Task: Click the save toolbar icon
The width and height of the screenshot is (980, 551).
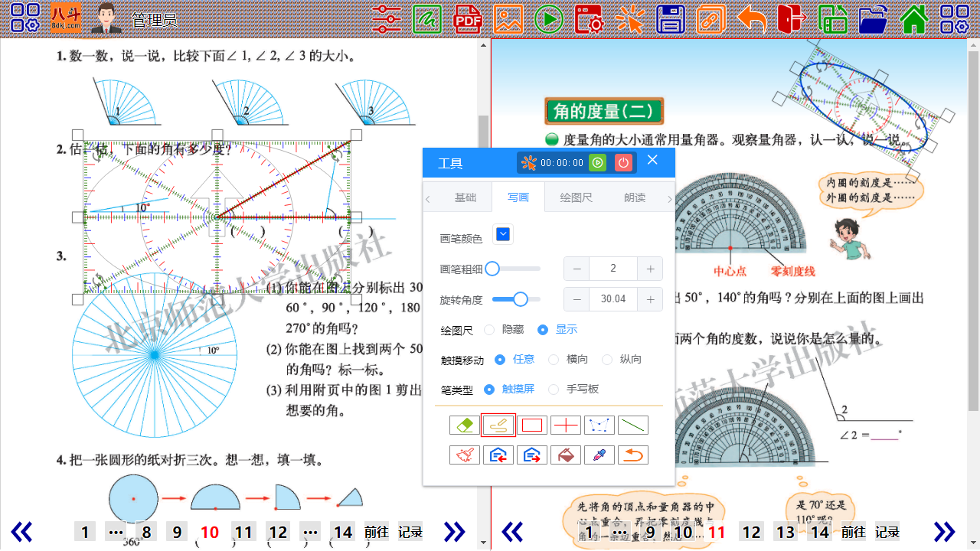Action: coord(670,20)
